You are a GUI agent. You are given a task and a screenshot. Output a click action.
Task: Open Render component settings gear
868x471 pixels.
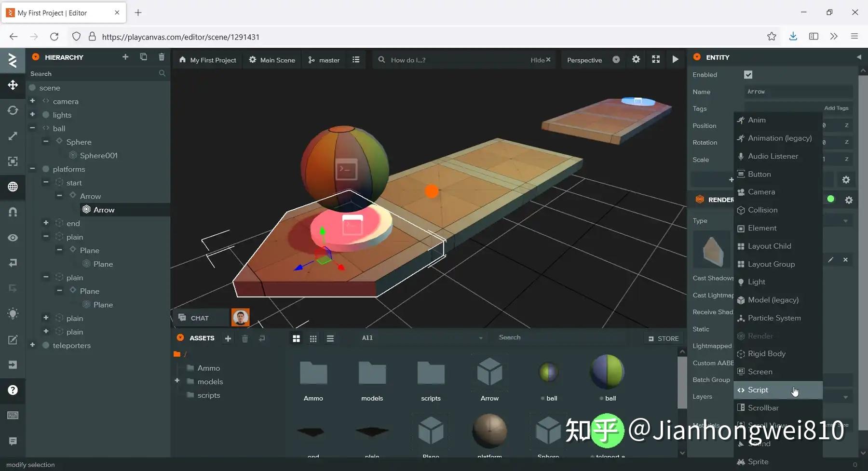pyautogui.click(x=849, y=200)
